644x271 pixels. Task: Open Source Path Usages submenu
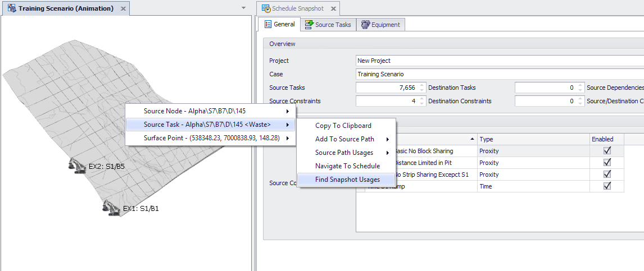tap(346, 153)
